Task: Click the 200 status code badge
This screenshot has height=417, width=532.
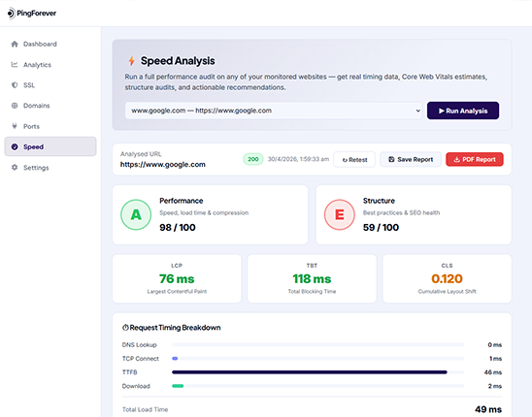Action: (253, 159)
